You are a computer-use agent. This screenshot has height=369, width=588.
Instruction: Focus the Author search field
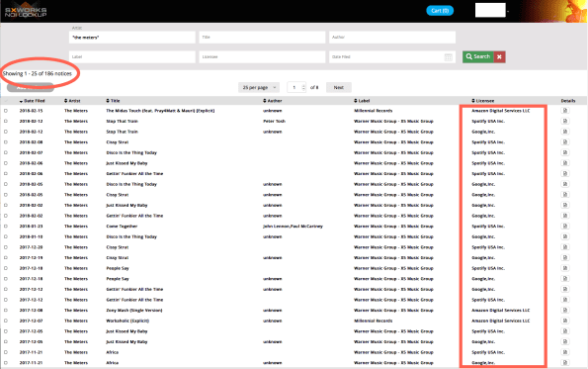(392, 38)
